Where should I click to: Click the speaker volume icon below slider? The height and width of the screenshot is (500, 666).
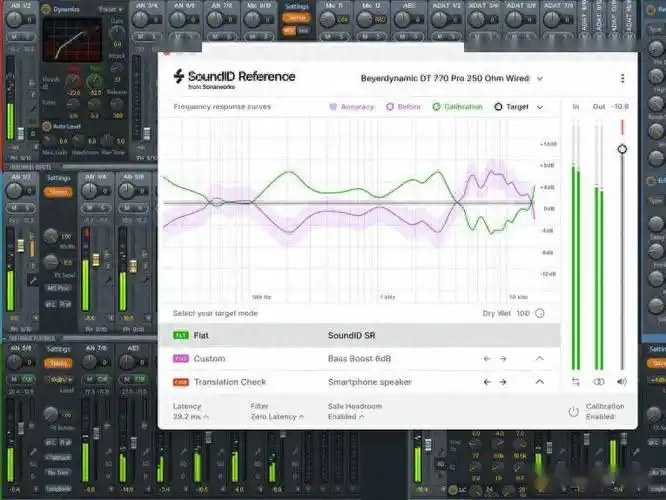(x=622, y=382)
